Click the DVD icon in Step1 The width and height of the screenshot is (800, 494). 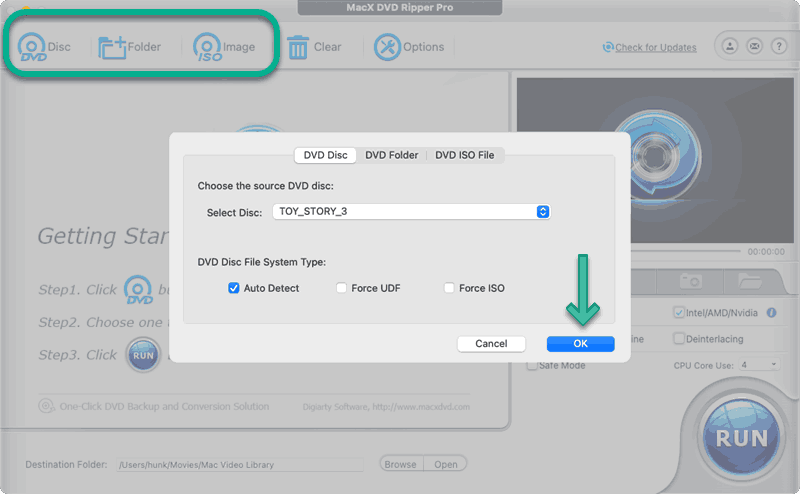click(x=138, y=289)
